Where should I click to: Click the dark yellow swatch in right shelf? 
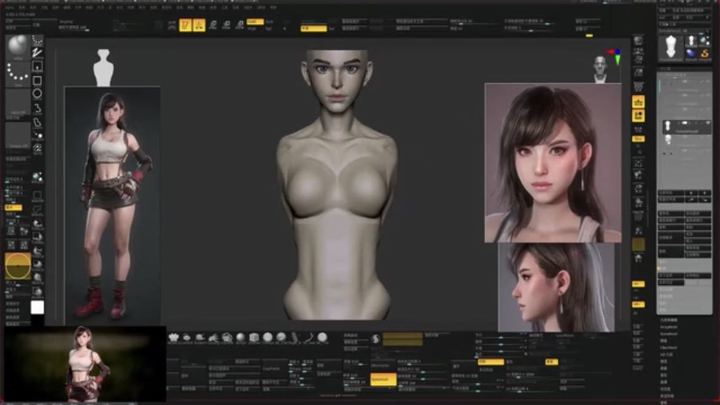click(x=638, y=244)
